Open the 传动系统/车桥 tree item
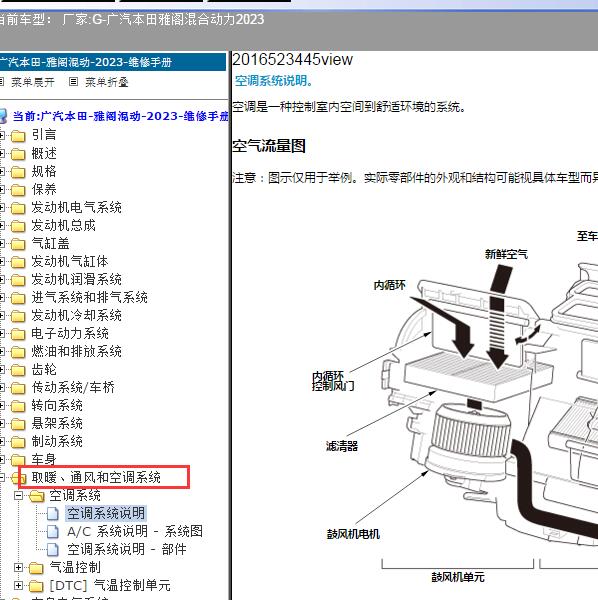This screenshot has width=598, height=600. (73, 387)
